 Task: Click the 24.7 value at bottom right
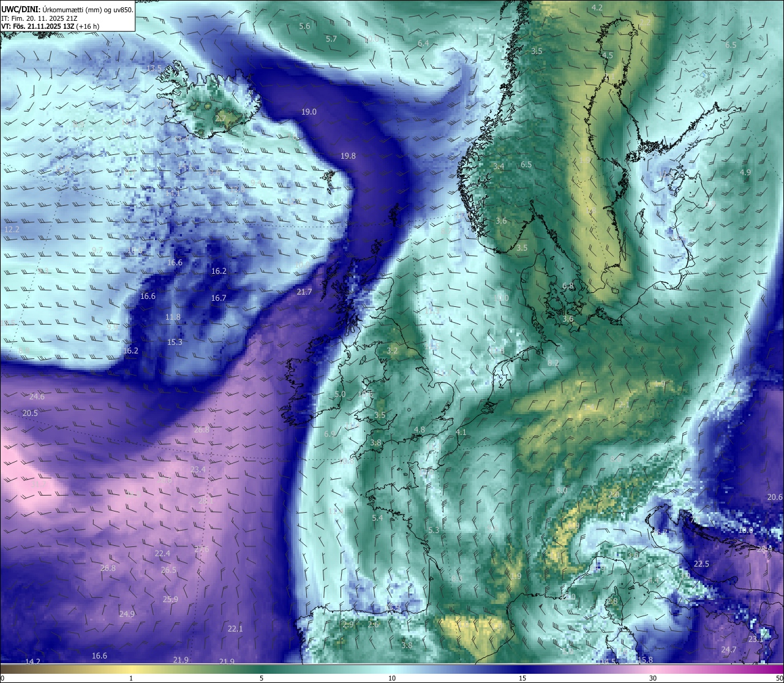coord(729,650)
